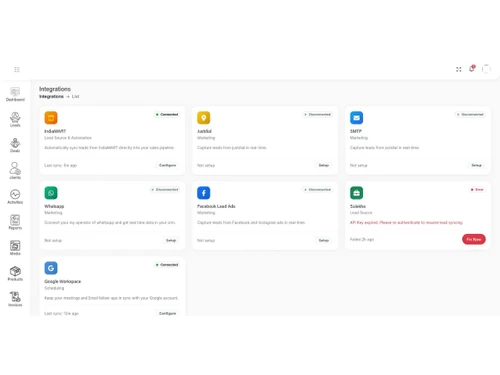Click the Justdial card title
Viewport: 500px width, 375px height.
(204, 131)
